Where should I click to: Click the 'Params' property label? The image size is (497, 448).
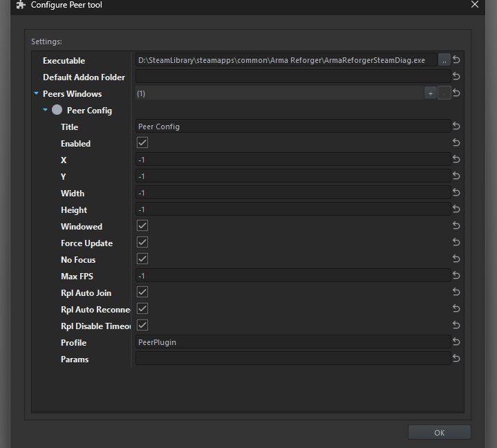point(75,360)
